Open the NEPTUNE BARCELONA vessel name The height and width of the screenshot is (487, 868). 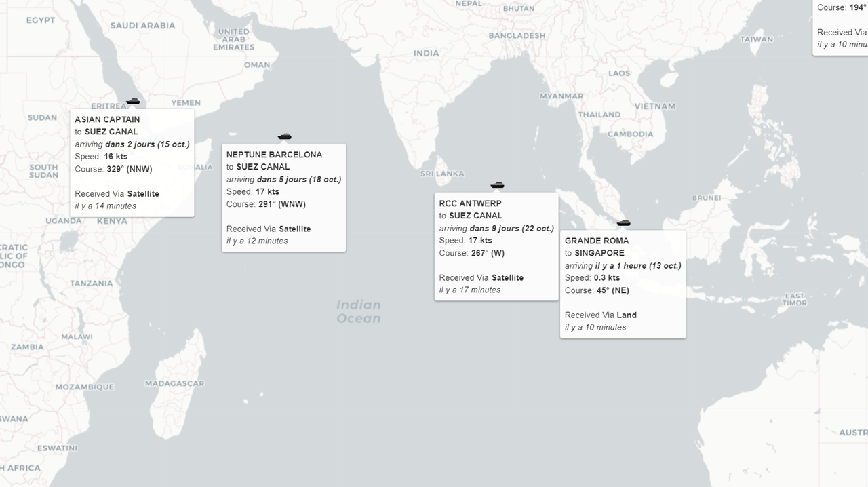click(x=274, y=155)
